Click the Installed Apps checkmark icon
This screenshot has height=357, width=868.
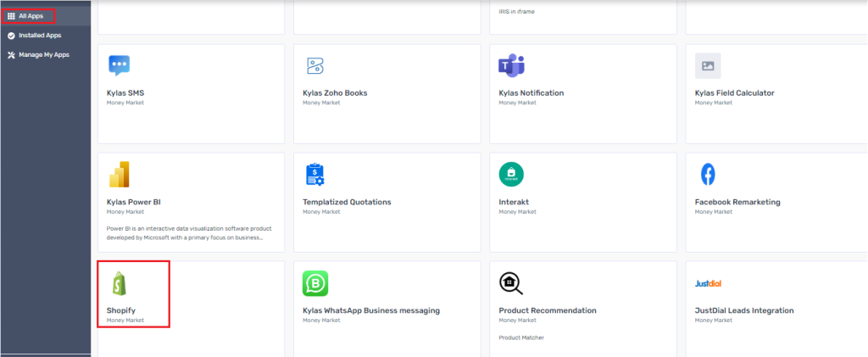11,36
